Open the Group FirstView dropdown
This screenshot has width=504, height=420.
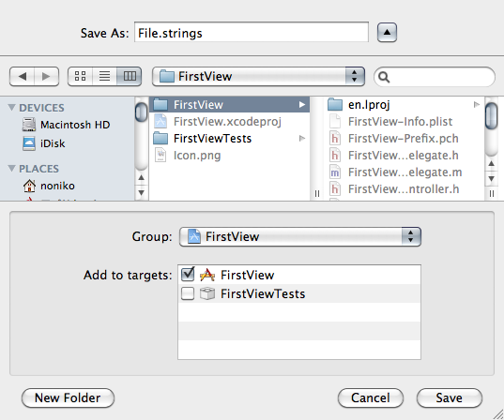click(300, 236)
